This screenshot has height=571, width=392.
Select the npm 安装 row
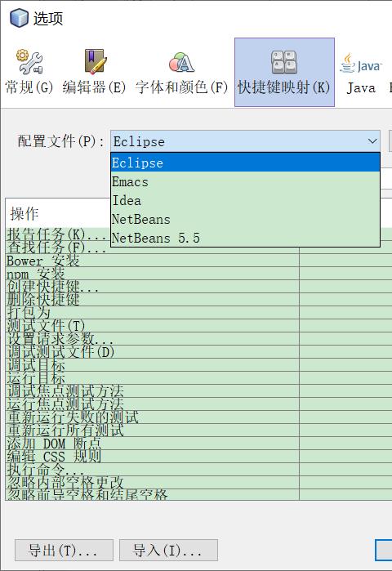pyautogui.click(x=152, y=274)
